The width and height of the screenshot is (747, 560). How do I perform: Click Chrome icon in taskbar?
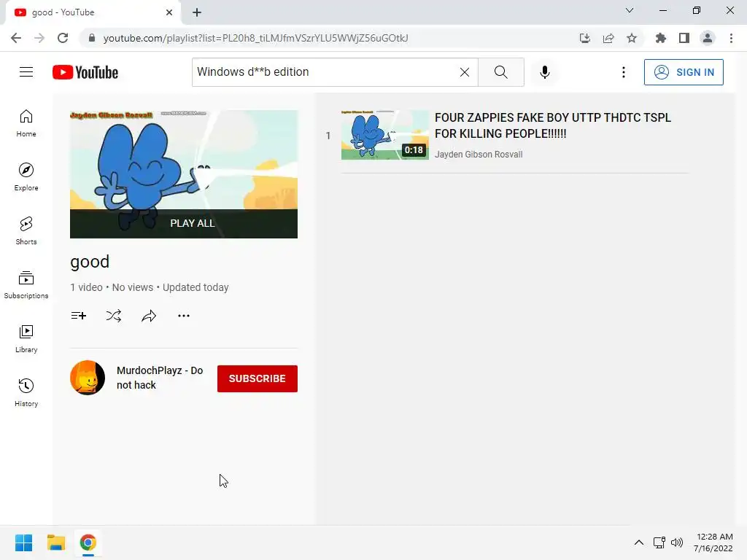tap(88, 542)
